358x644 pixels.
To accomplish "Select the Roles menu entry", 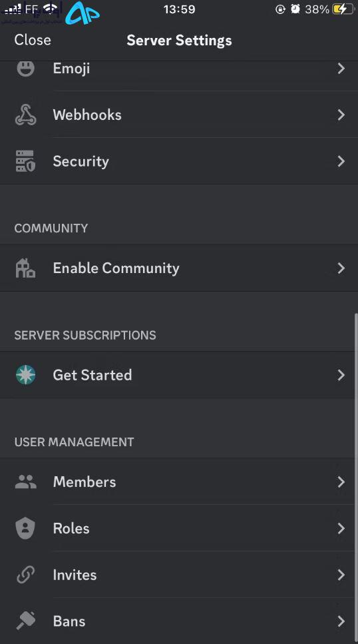I will [179, 528].
